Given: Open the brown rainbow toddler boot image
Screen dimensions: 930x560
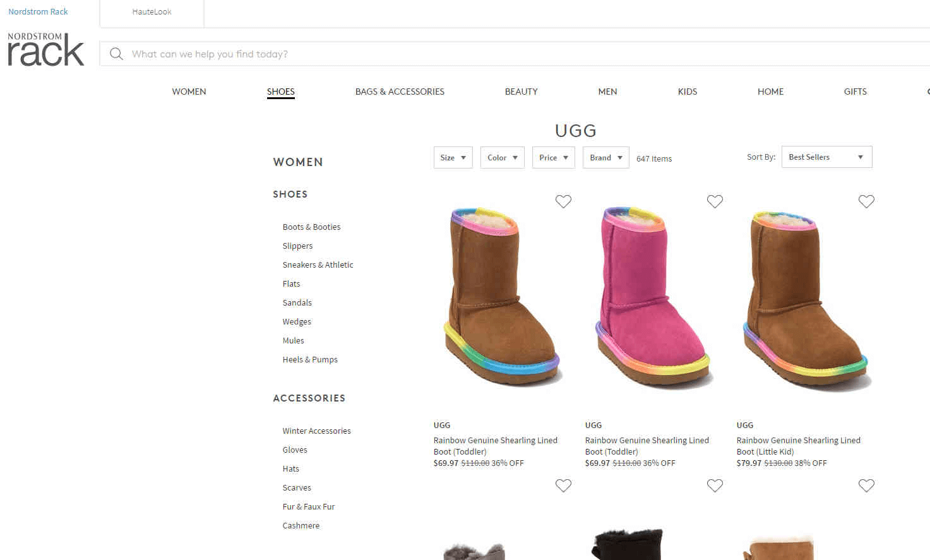Looking at the screenshot, I should click(502, 296).
